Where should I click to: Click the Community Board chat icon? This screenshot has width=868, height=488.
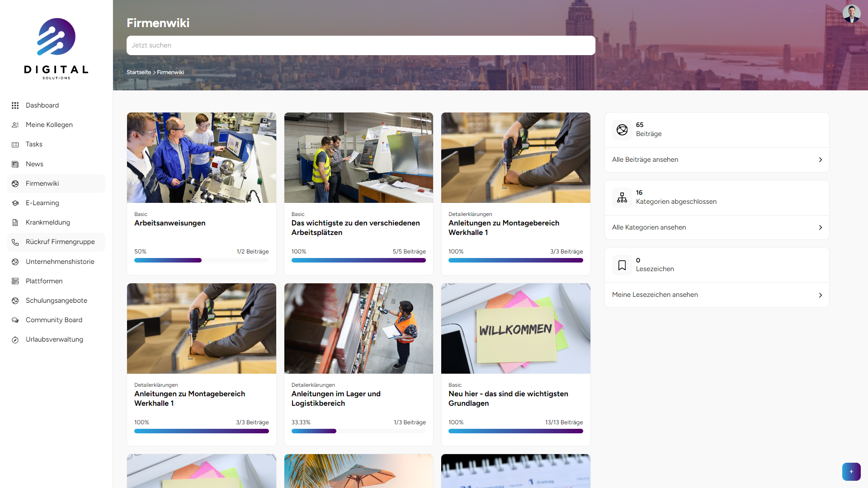[15, 320]
